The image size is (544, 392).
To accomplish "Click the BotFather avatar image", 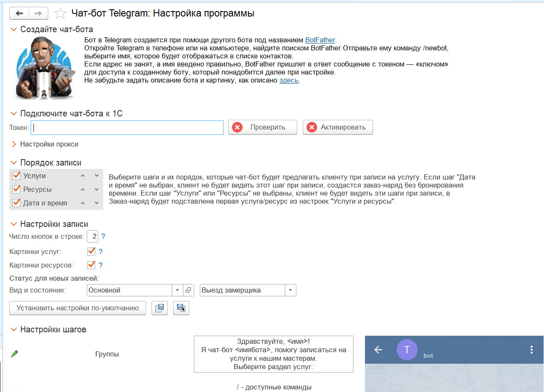I will (x=45, y=68).
